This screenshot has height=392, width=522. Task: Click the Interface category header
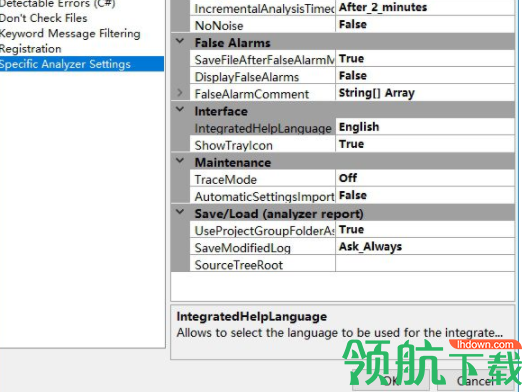tap(221, 111)
